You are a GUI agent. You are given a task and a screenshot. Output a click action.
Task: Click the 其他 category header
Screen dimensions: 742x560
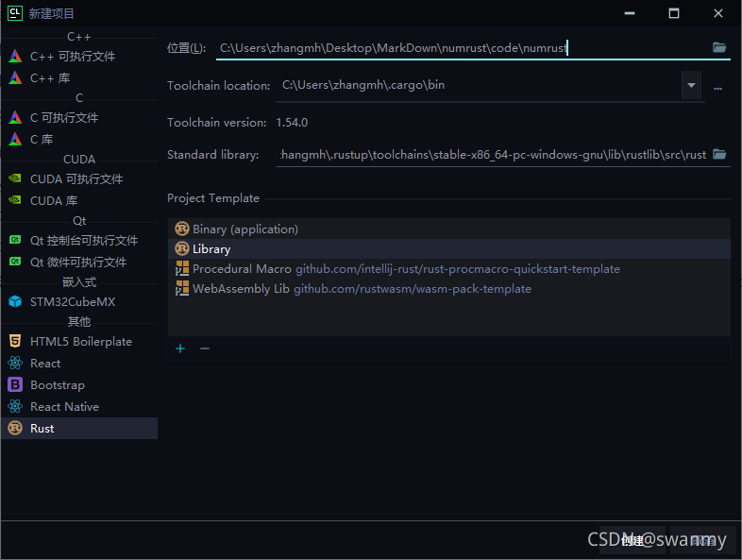pos(79,322)
